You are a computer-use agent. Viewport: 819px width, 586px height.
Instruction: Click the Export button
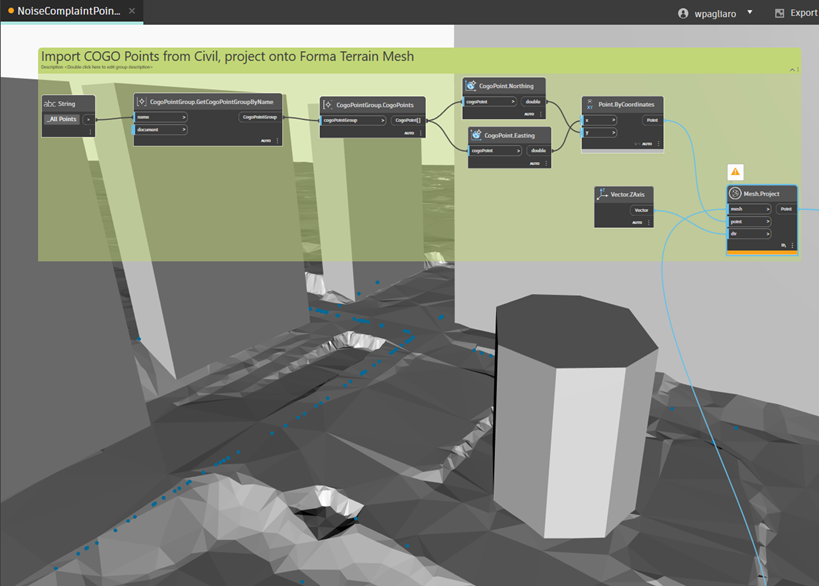[796, 13]
